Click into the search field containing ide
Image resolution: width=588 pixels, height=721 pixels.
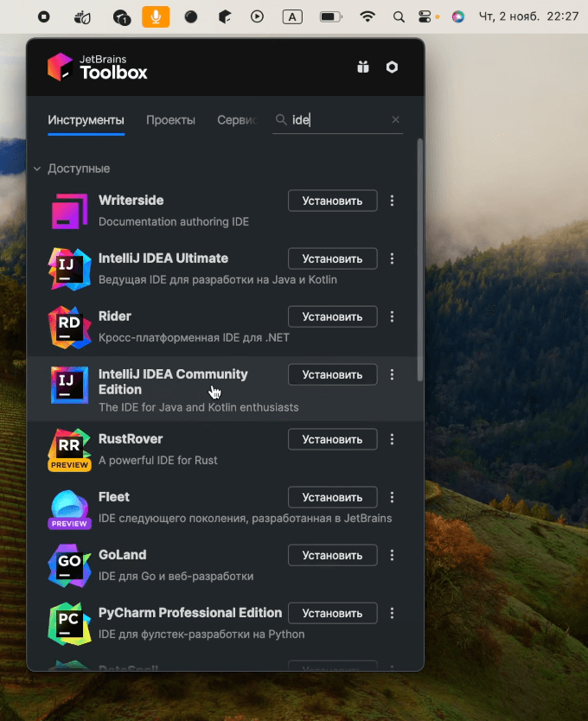338,120
